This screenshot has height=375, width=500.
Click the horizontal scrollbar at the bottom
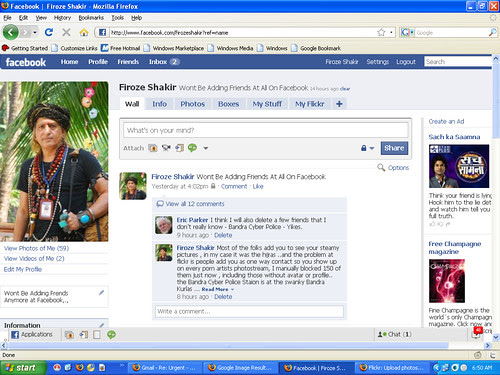click(228, 345)
